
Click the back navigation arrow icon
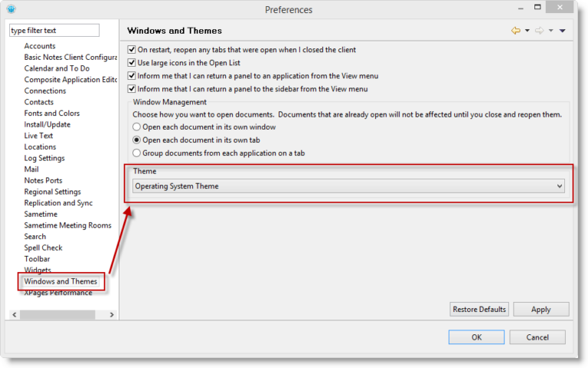(516, 31)
